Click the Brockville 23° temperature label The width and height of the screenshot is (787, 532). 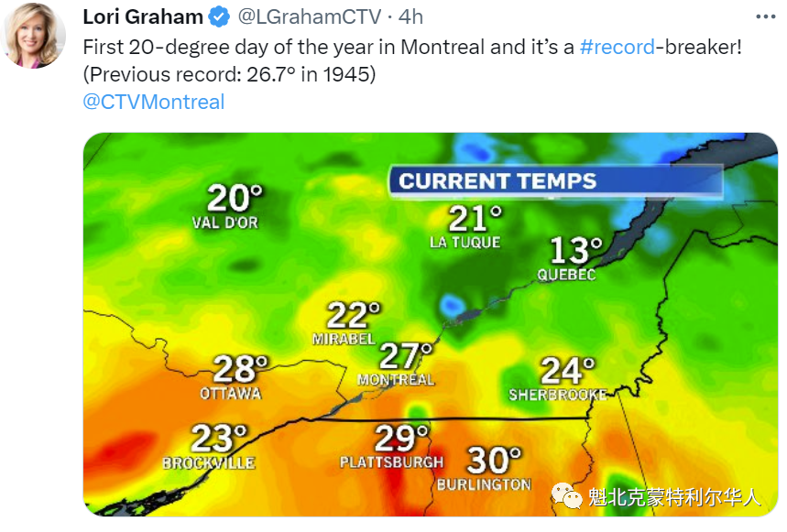point(209,446)
